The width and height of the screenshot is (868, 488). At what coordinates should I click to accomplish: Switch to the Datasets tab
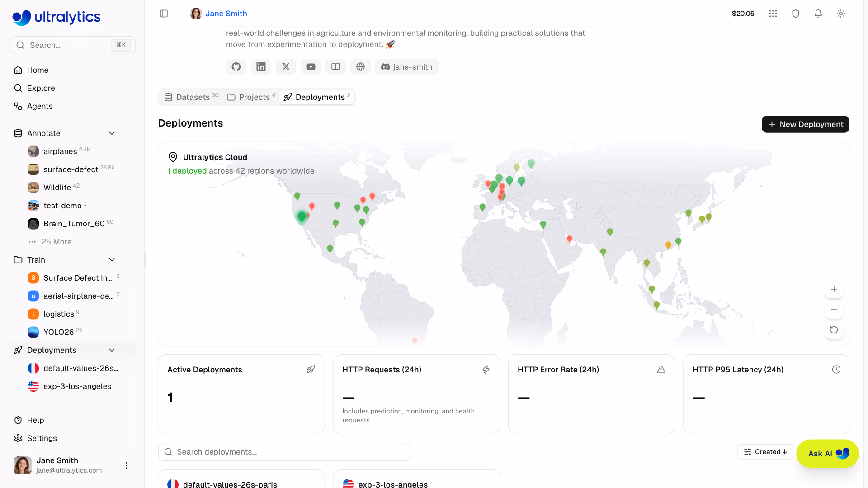pos(192,97)
